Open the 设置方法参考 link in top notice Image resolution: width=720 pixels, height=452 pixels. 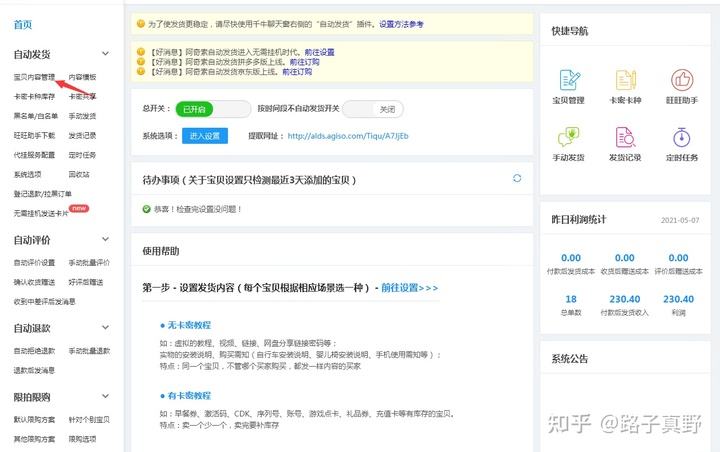(401, 24)
